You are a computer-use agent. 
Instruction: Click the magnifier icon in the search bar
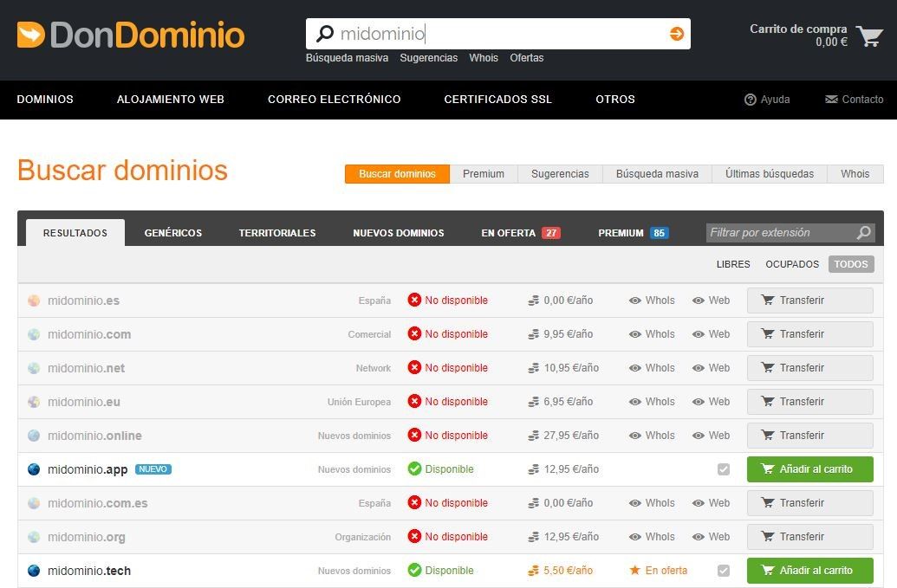[x=324, y=33]
